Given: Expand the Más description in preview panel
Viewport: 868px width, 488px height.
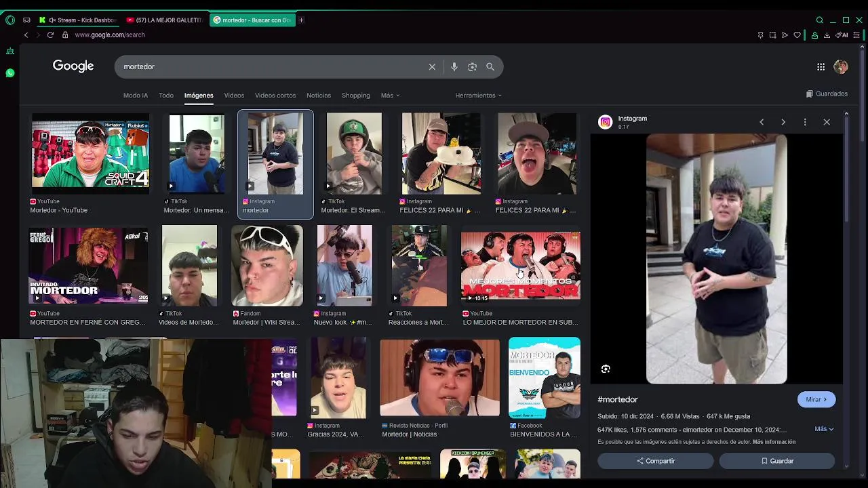Looking at the screenshot, I should (x=824, y=429).
